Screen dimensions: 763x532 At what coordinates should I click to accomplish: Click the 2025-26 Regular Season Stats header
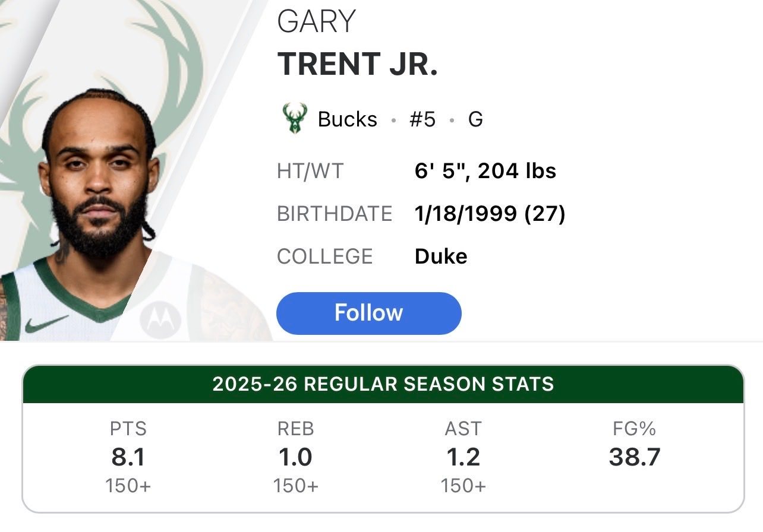coord(383,384)
